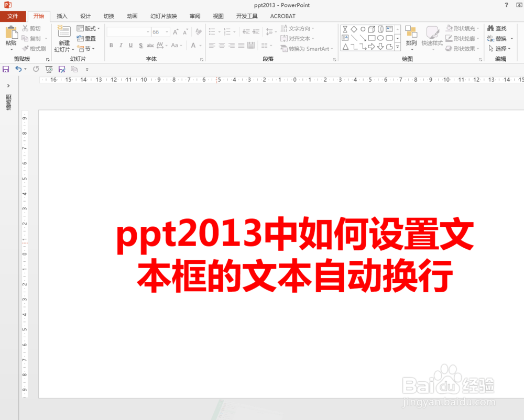The width and height of the screenshot is (524, 420).
Task: Toggle Justify paragraph alignment
Action: click(241, 46)
